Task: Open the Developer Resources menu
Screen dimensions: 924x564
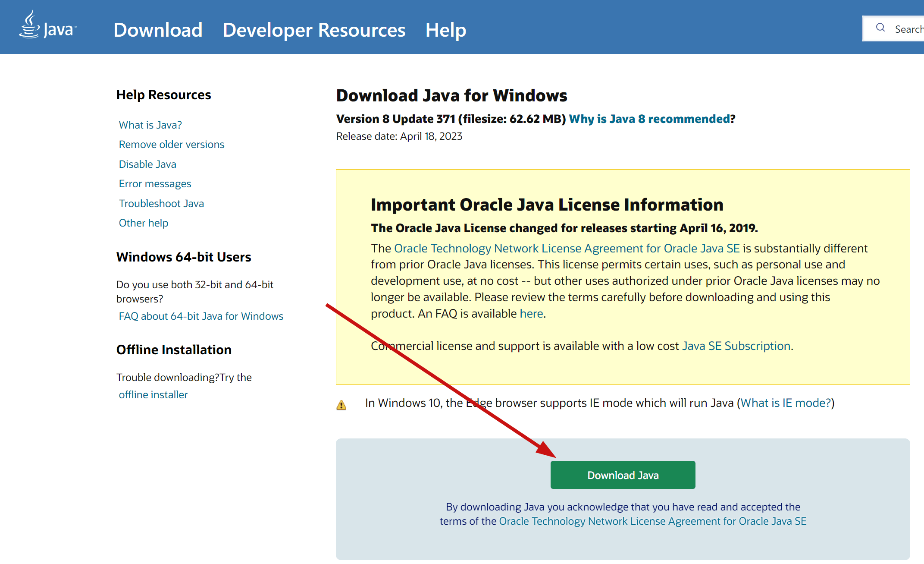Action: (314, 30)
